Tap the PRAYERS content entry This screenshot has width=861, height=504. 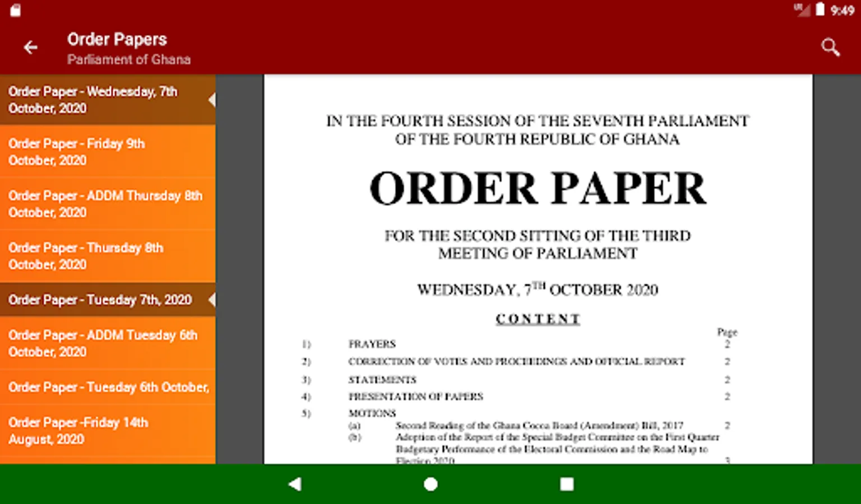tap(372, 344)
